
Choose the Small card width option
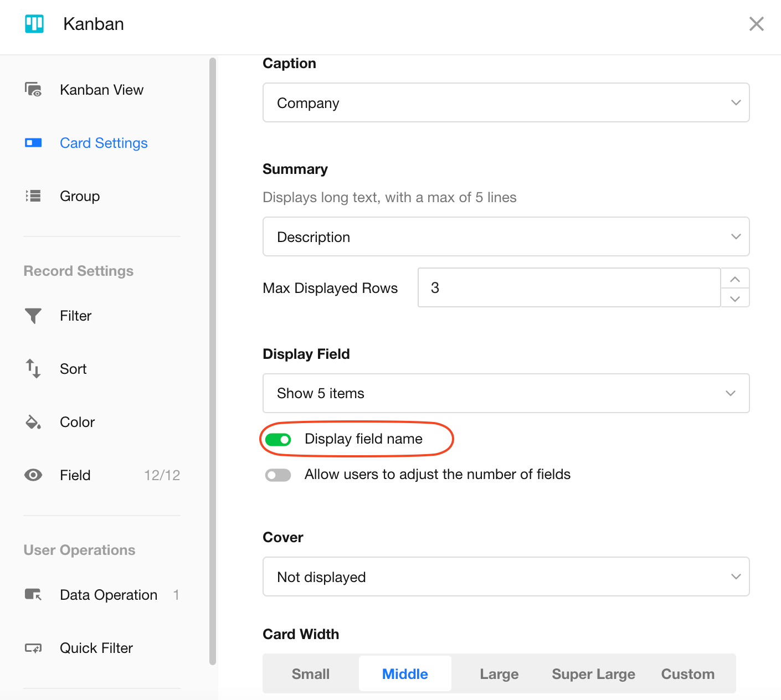pyautogui.click(x=311, y=674)
